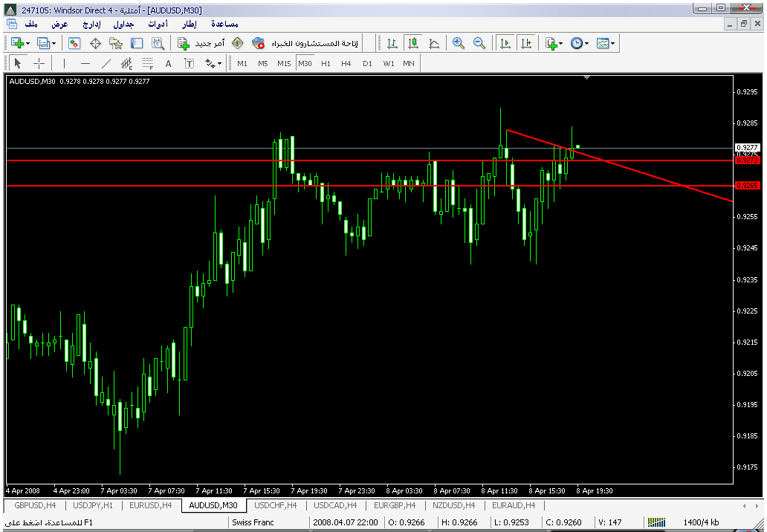
Task: Draw a horizontal line tool
Action: point(85,63)
